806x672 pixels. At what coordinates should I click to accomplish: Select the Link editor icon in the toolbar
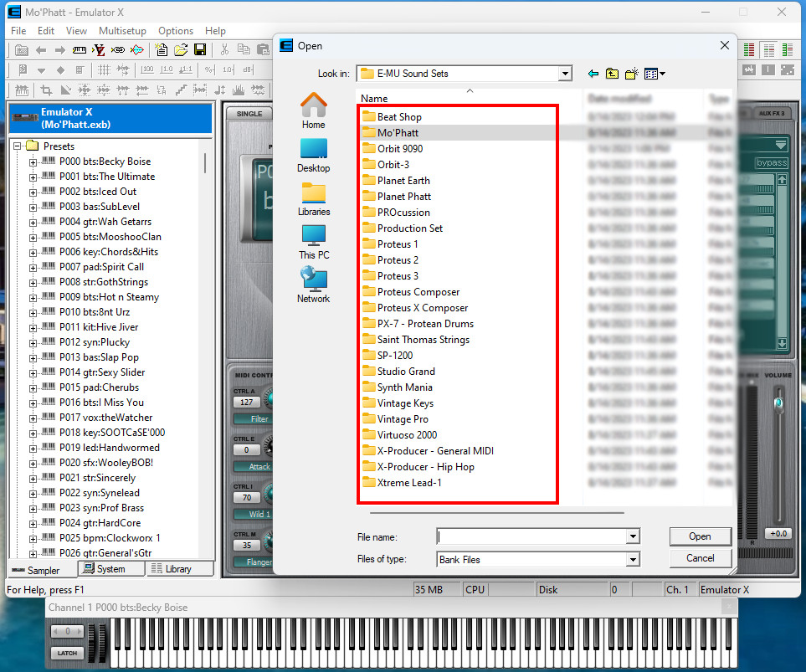119,50
